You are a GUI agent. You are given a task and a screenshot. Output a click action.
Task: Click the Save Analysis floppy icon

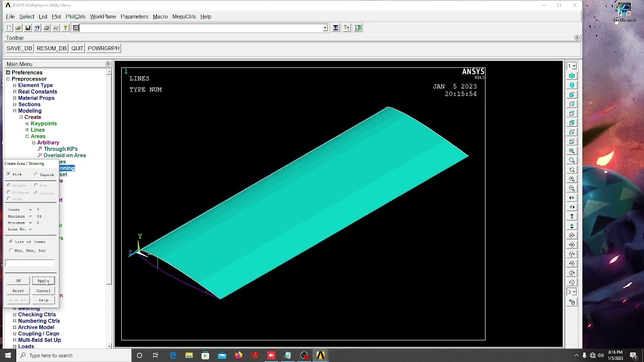point(28,28)
